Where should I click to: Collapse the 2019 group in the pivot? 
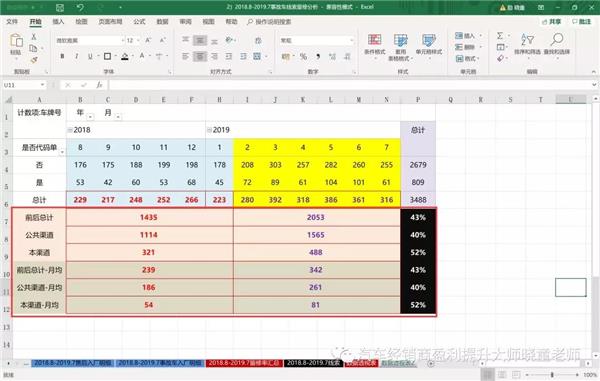[209, 130]
